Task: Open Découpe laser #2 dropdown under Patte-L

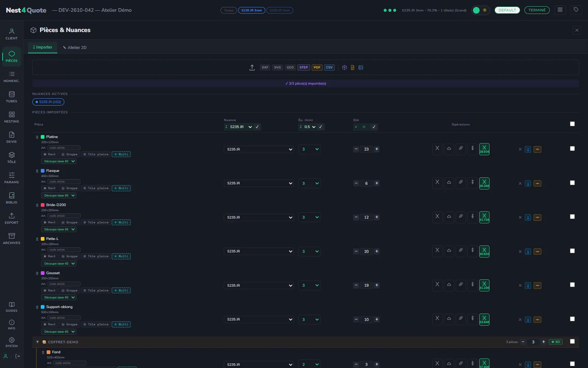Action: coord(59,263)
